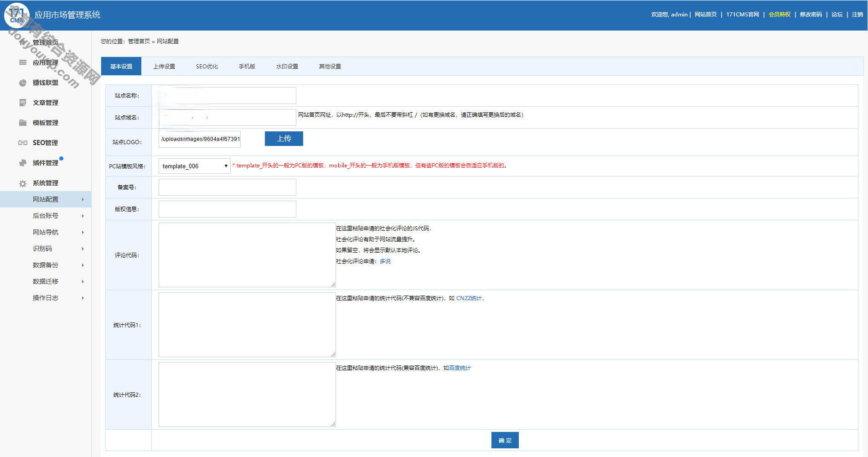Open 插件管理 sidebar menu

click(46, 163)
